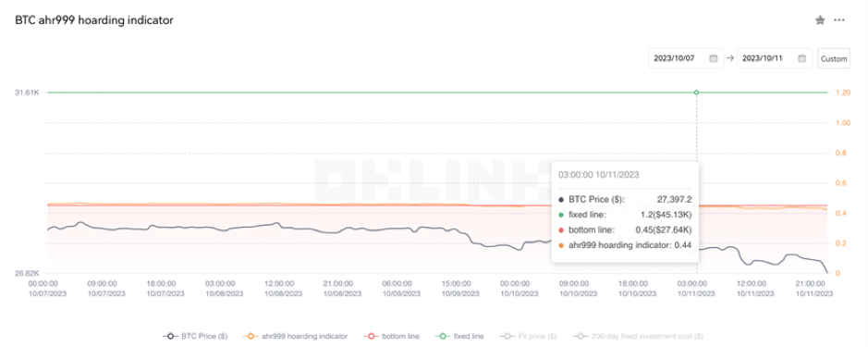This screenshot has height=347, width=868.
Task: Click the 26.82K left axis label
Action: click(27, 273)
